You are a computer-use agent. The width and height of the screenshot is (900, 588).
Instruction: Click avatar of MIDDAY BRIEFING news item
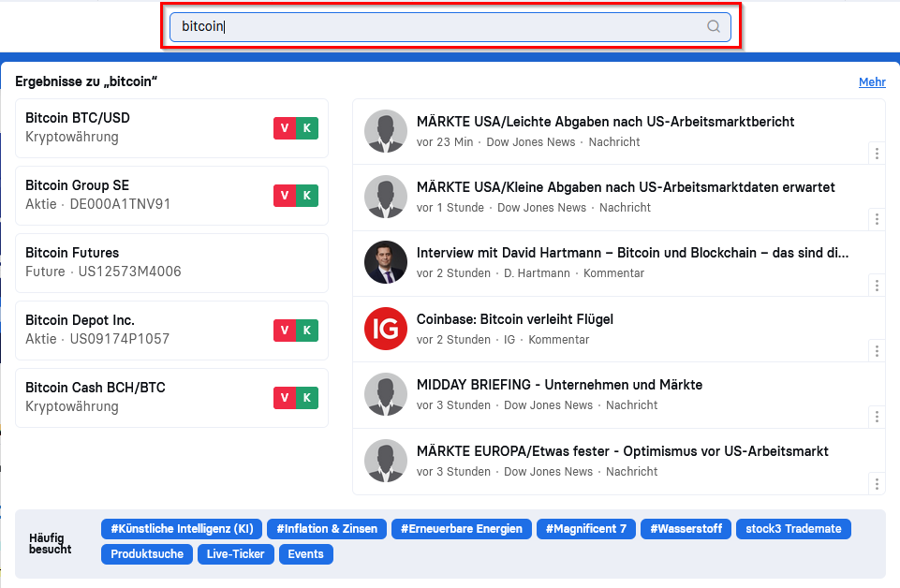click(x=386, y=394)
